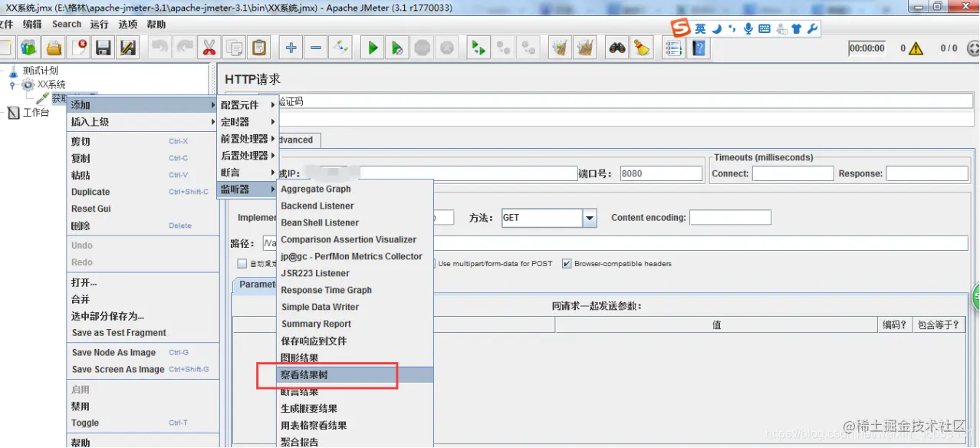Click Duplicate in context menu
The image size is (980, 448).
143,192
